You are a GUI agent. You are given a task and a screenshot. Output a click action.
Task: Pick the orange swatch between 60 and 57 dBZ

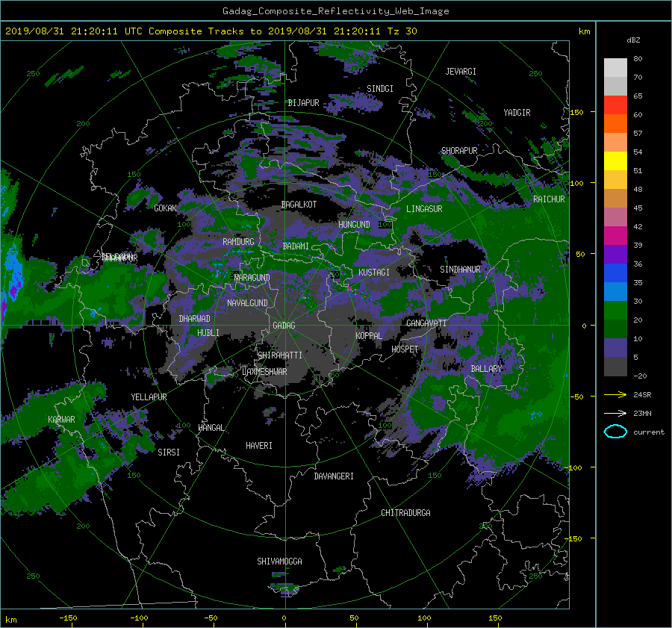(x=615, y=124)
